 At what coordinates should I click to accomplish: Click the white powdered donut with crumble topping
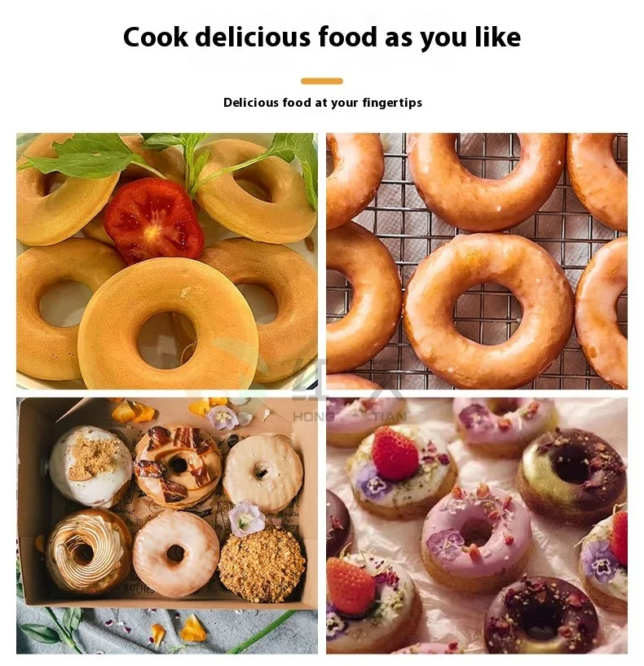pyautogui.click(x=90, y=466)
